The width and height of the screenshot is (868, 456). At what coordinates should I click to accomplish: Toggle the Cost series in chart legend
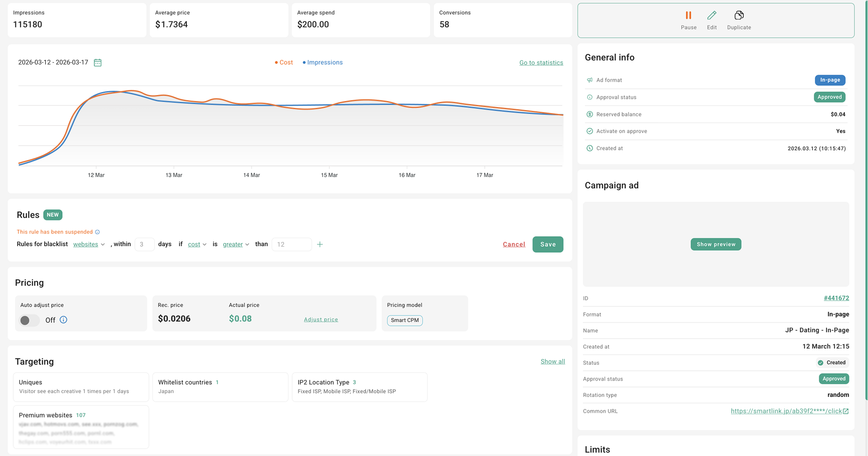coord(284,63)
